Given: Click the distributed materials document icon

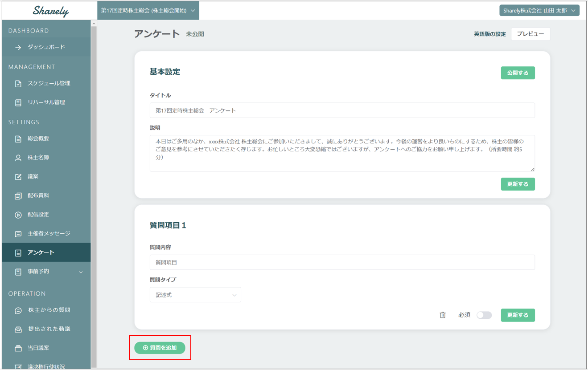Looking at the screenshot, I should pyautogui.click(x=18, y=196).
